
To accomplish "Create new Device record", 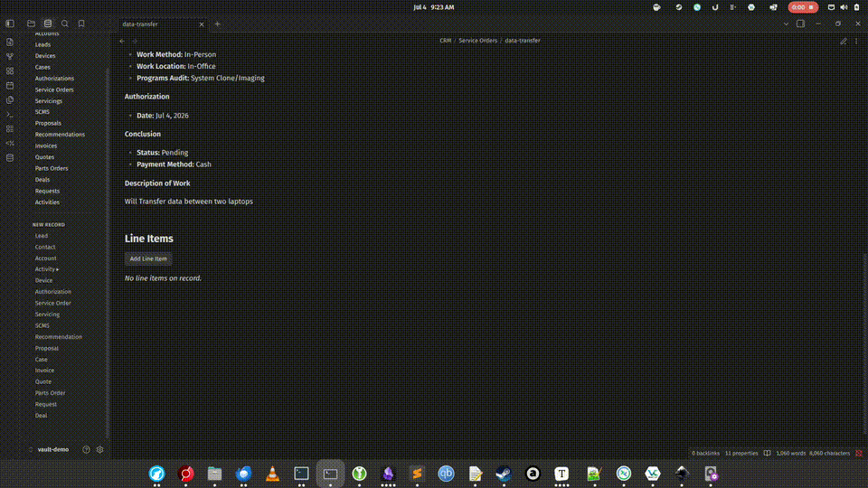I will 43,280.
